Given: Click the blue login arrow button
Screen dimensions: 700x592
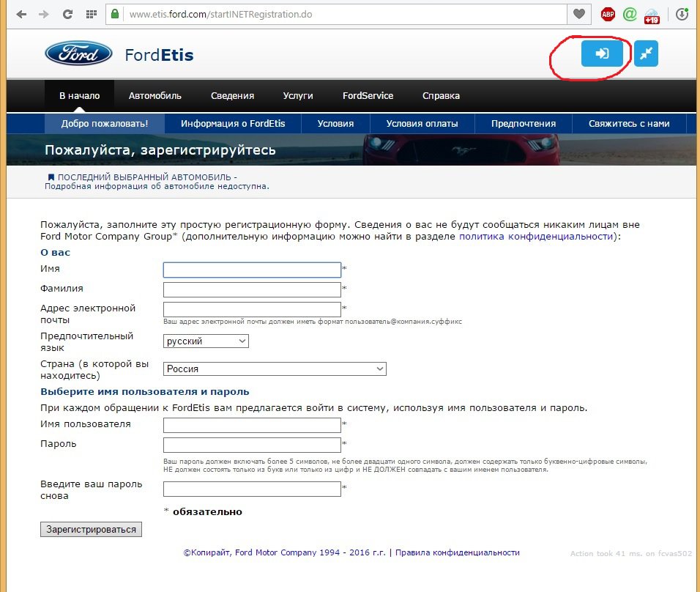Looking at the screenshot, I should [x=602, y=53].
